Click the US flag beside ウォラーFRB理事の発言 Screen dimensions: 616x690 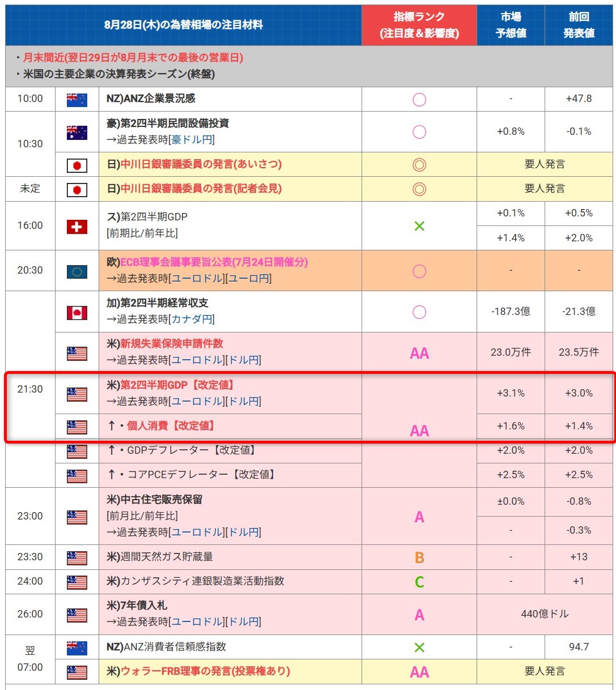(x=77, y=672)
